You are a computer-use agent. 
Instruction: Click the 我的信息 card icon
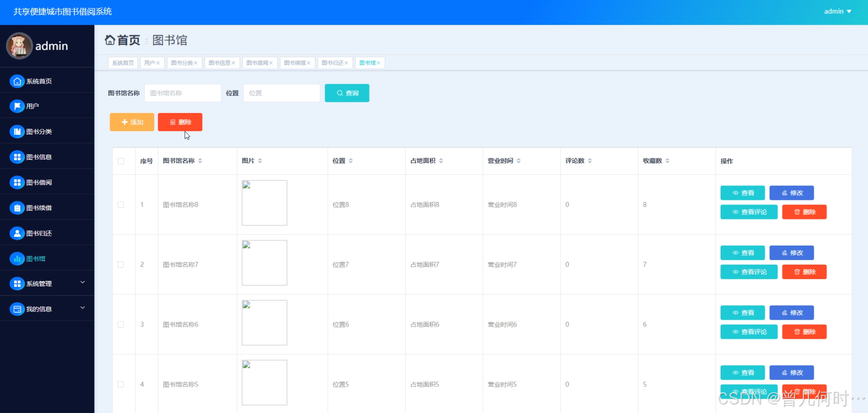pyautogui.click(x=17, y=309)
